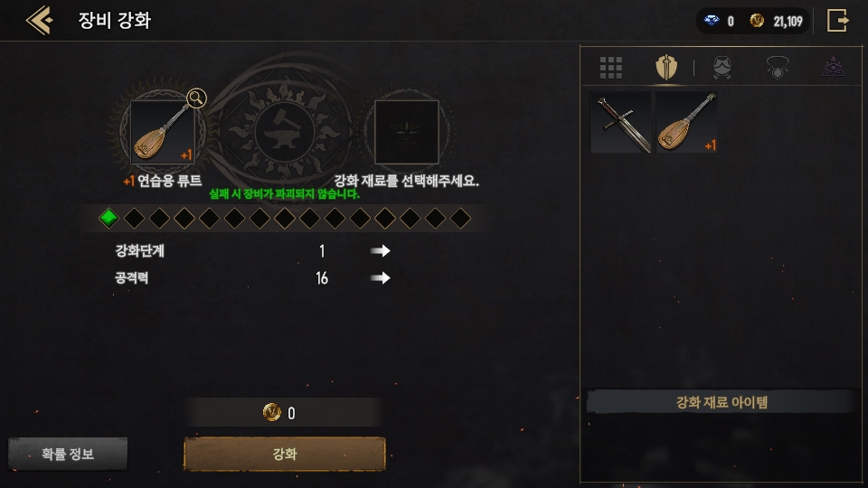
Task: Open the purple eye pyramid filter tab
Action: (833, 68)
